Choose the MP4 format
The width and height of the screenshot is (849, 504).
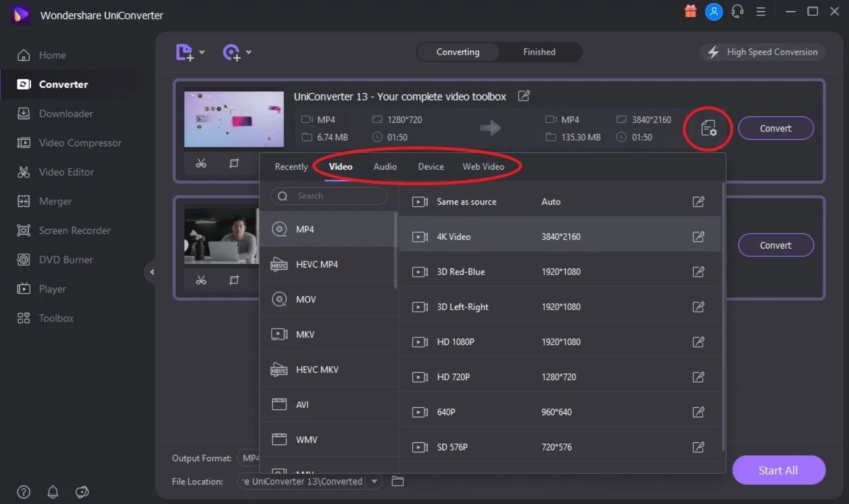coord(328,229)
